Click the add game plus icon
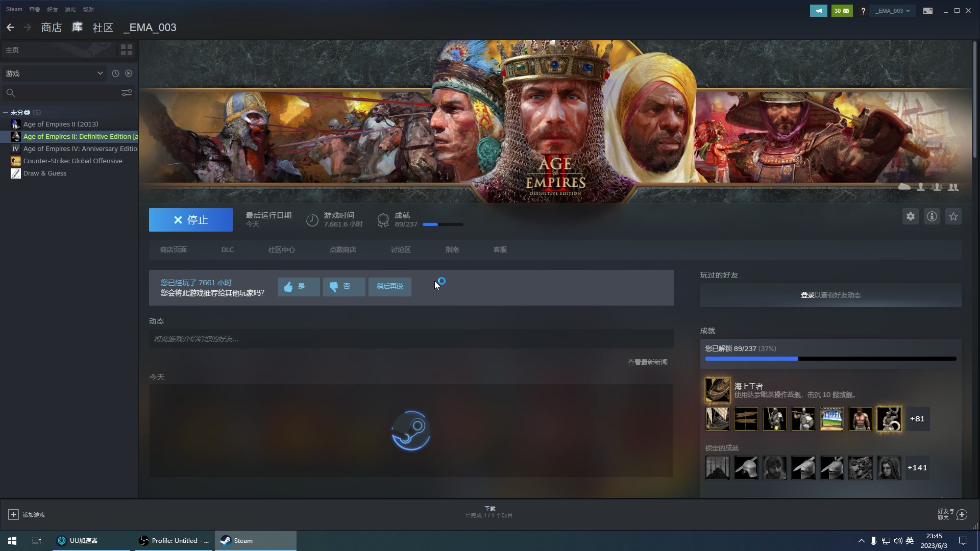980x551 pixels. click(14, 515)
